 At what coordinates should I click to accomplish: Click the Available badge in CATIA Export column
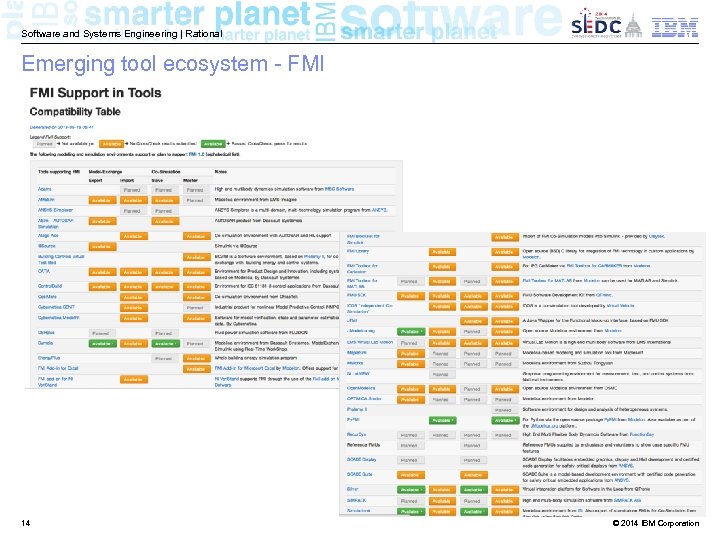click(x=102, y=272)
